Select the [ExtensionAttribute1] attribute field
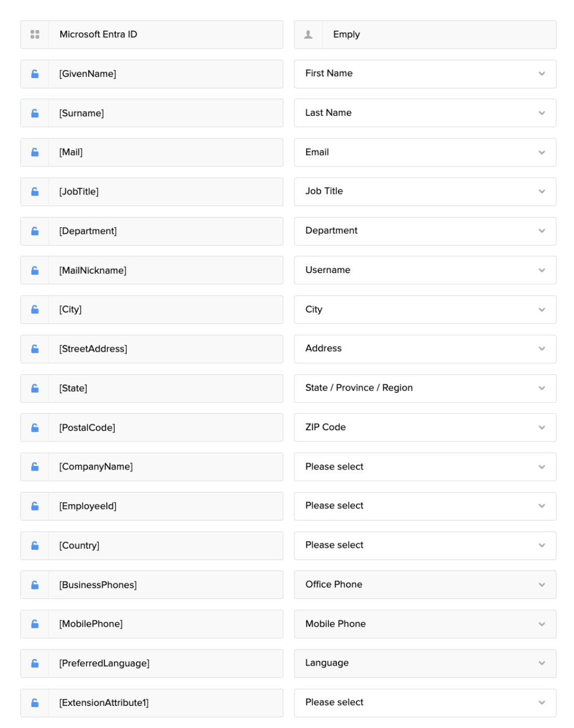This screenshot has height=728, width=574. tap(165, 703)
